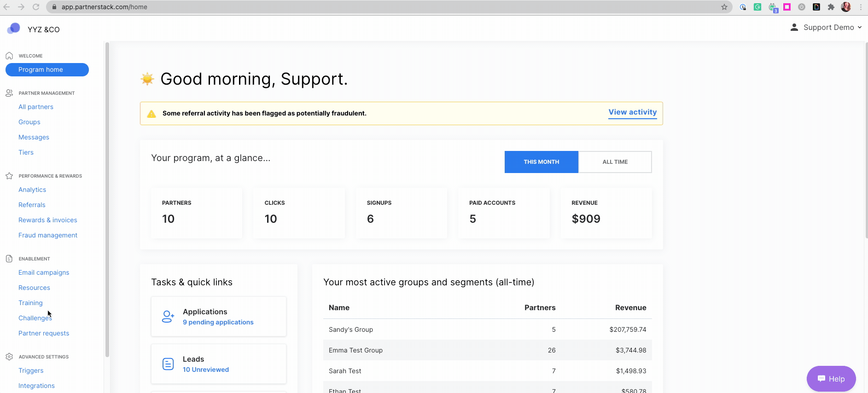Image resolution: width=868 pixels, height=393 pixels.
Task: Click the Name column header
Action: 339,307
